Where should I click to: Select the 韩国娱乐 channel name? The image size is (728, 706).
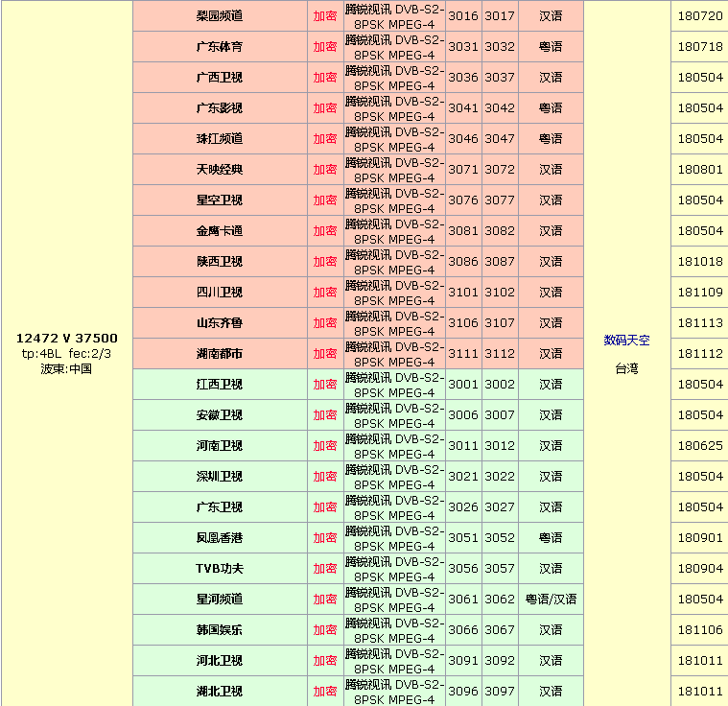tap(219, 630)
